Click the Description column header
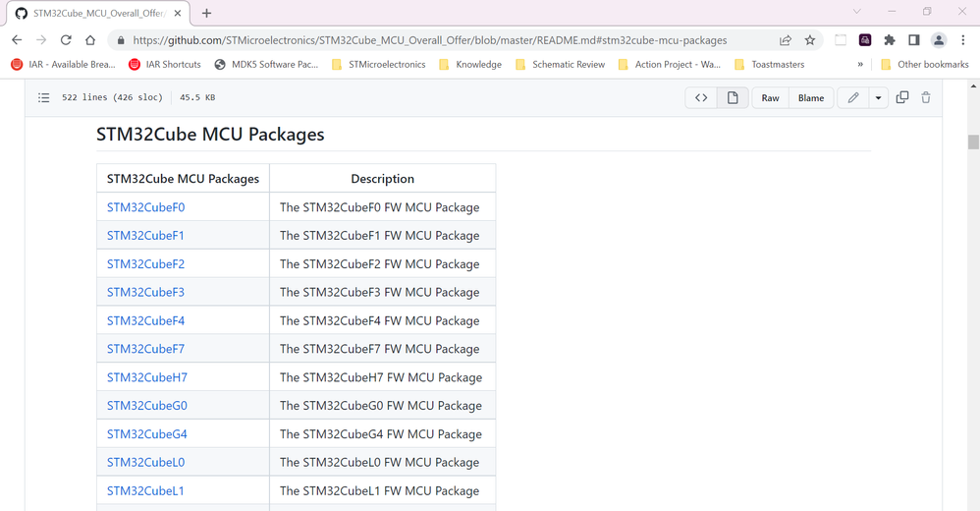This screenshot has width=980, height=511. 383,179
